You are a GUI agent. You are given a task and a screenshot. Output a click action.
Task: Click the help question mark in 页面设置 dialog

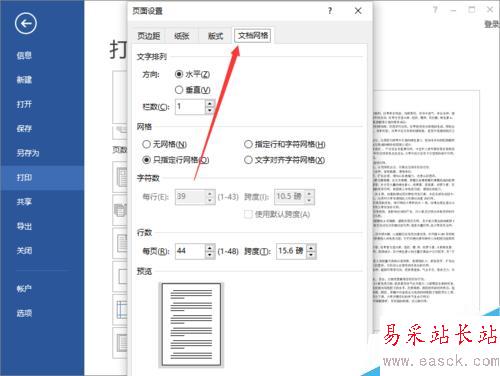[330, 11]
